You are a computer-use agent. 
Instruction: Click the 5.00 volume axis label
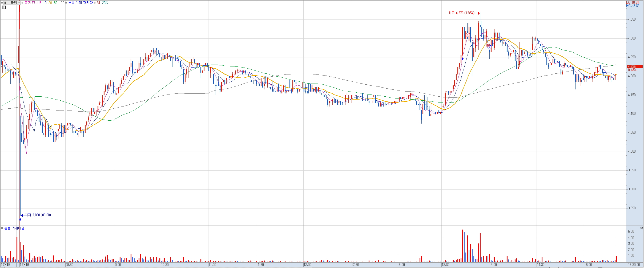(x=631, y=231)
